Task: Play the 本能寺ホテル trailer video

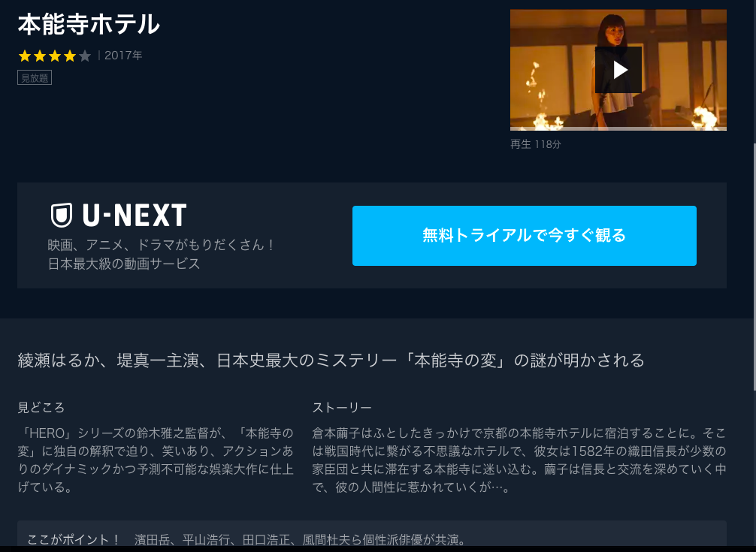Action: click(618, 70)
